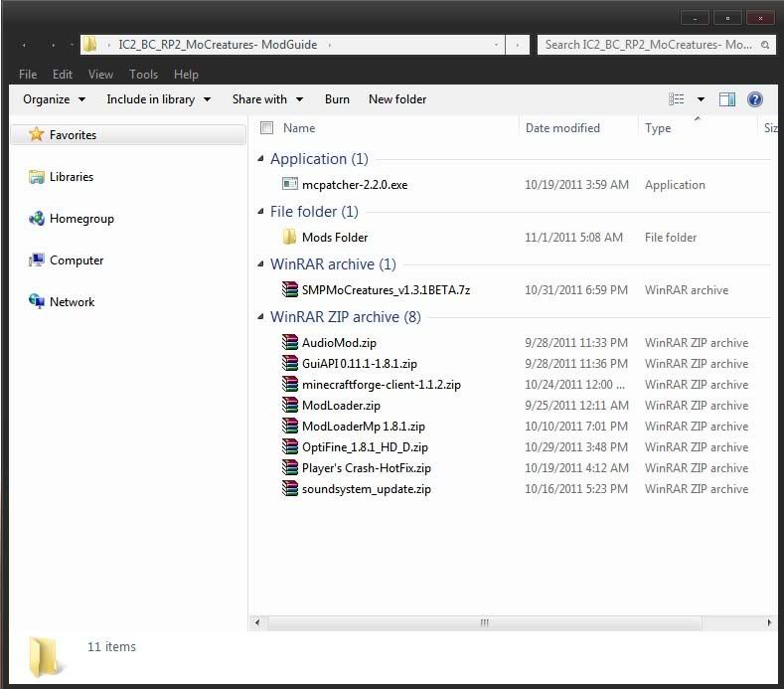Select the file name OptiFine_1.8.1_HD_D.zip
The image size is (784, 689).
(365, 447)
